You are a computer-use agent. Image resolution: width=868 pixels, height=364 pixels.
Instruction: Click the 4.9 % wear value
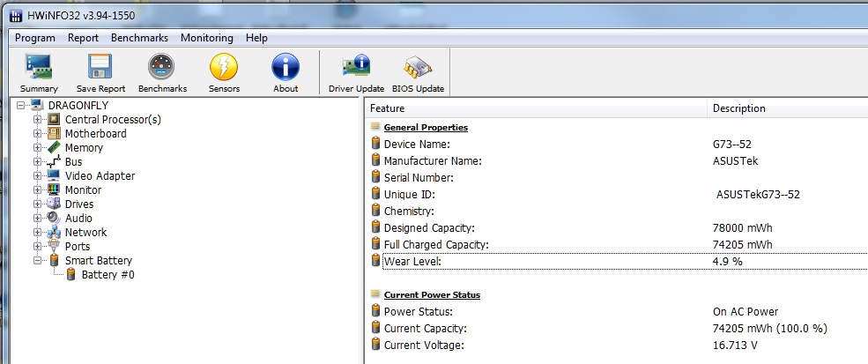727,261
